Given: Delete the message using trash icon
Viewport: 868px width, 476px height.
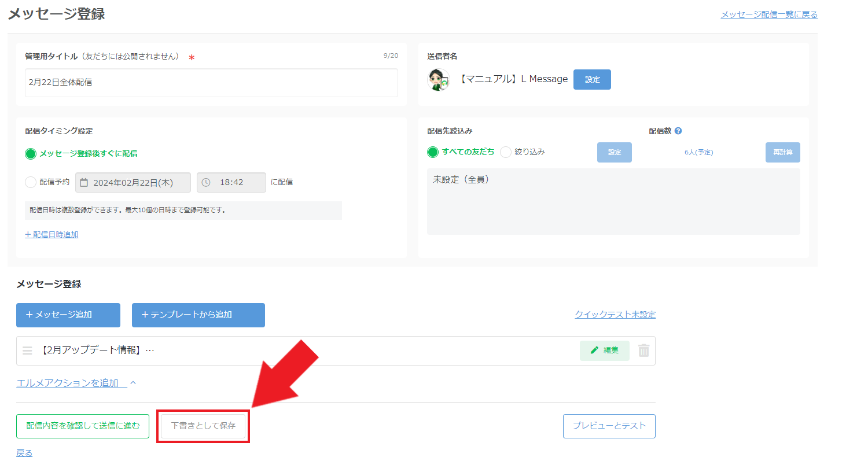Looking at the screenshot, I should point(643,350).
